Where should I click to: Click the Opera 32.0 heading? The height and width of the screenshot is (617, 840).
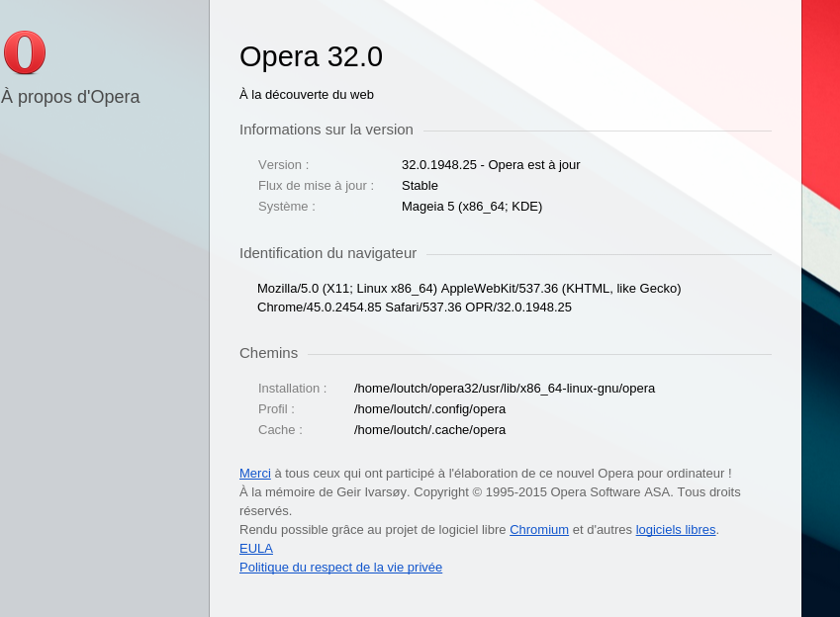312,56
